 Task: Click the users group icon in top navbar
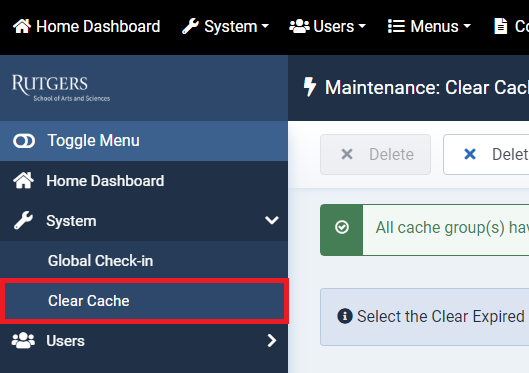299,26
